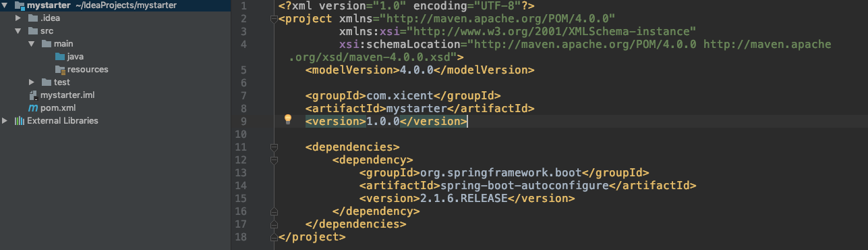This screenshot has height=250, width=868.
Task: Click the External Libraries icon
Action: coord(20,121)
